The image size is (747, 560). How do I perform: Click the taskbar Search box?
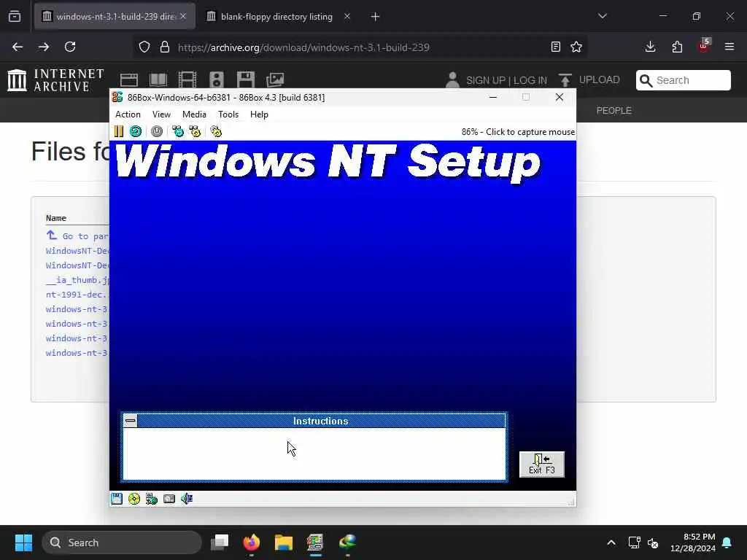[122, 542]
